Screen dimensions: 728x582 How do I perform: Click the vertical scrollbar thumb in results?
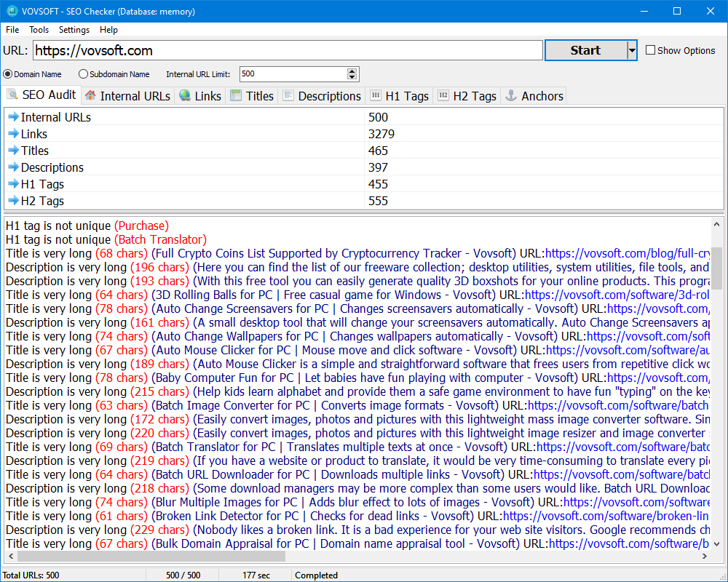click(717, 268)
